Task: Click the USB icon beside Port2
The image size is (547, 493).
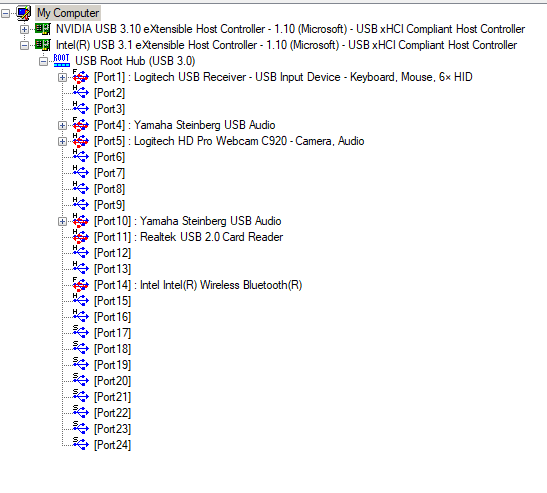Action: [81, 92]
